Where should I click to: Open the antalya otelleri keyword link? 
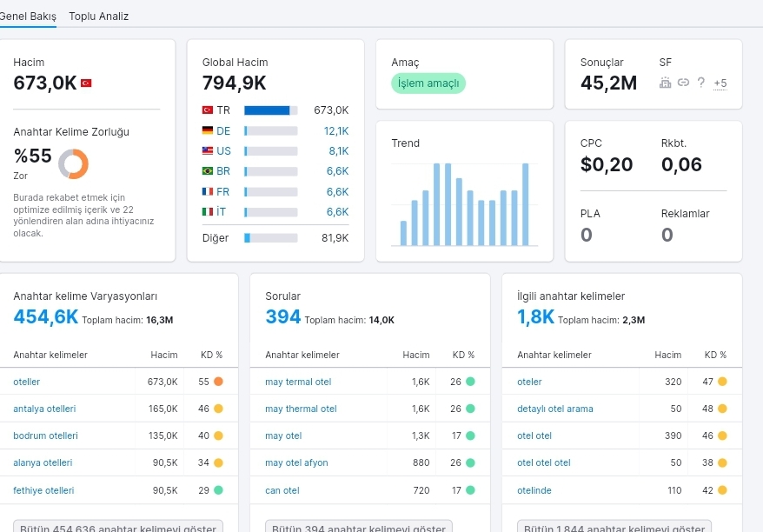coord(44,409)
